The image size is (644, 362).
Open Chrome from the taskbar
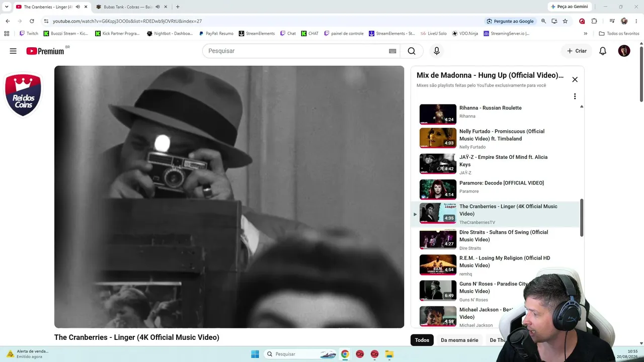(345, 354)
